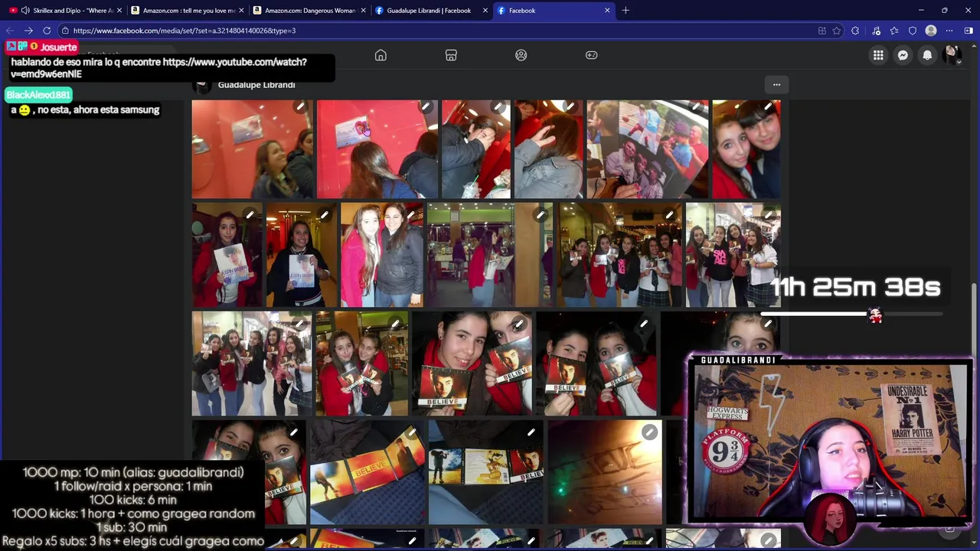Edit the photo collage picture
The width and height of the screenshot is (980, 551).
[696, 107]
